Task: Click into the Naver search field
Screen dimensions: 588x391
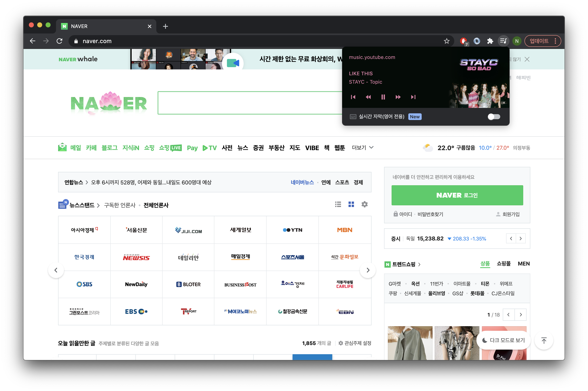Action: [249, 103]
